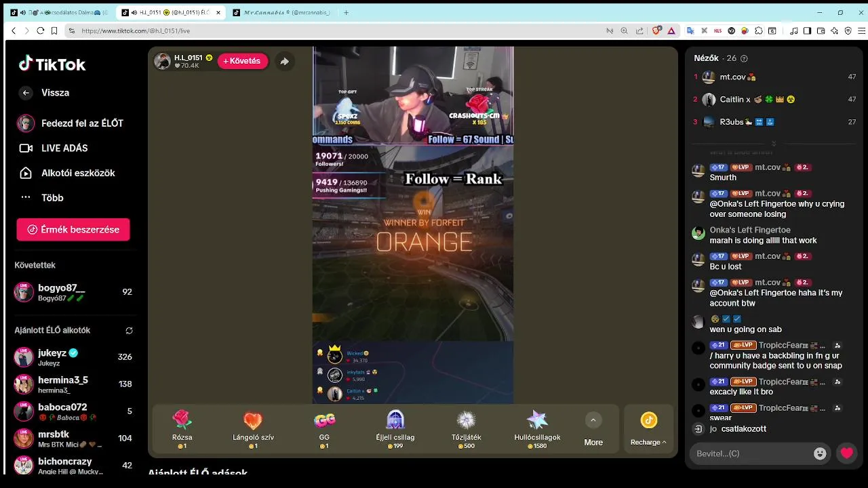Expand the Recharge coins panel
Image resolution: width=868 pixels, height=488 pixels.
tap(649, 430)
